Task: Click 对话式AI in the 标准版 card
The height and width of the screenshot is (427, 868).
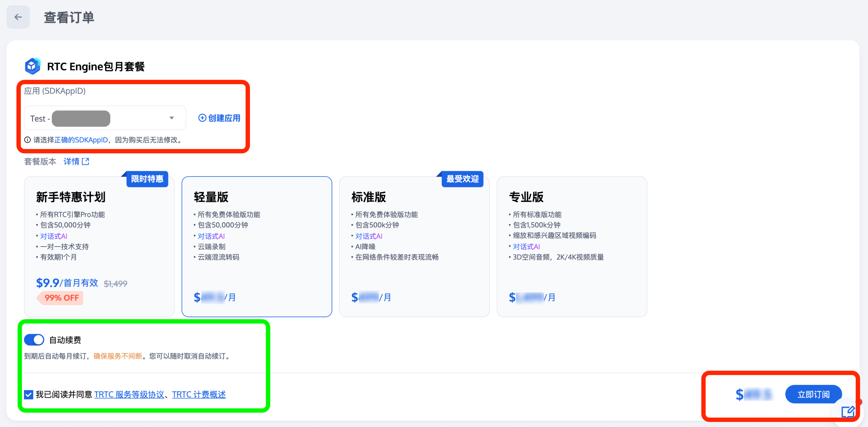Action: point(369,236)
